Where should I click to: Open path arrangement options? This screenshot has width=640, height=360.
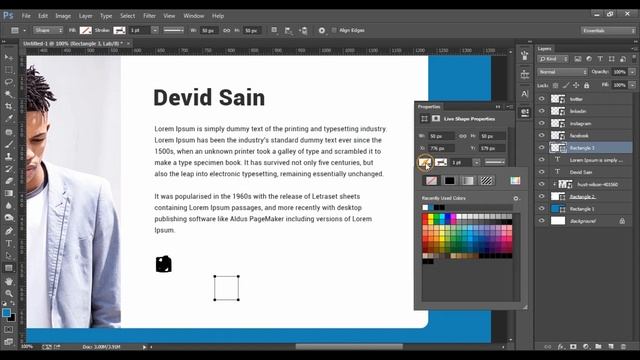(303, 30)
